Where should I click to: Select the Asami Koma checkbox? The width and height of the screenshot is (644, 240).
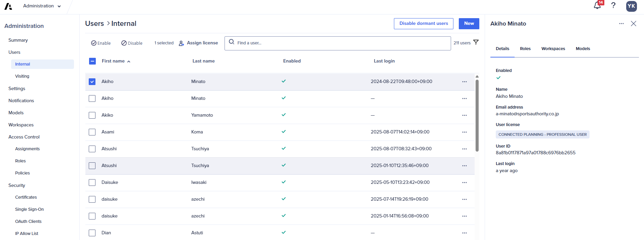pyautogui.click(x=92, y=132)
